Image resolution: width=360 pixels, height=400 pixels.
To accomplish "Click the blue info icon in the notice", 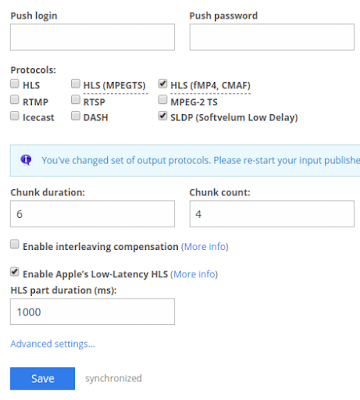I will [x=26, y=160].
